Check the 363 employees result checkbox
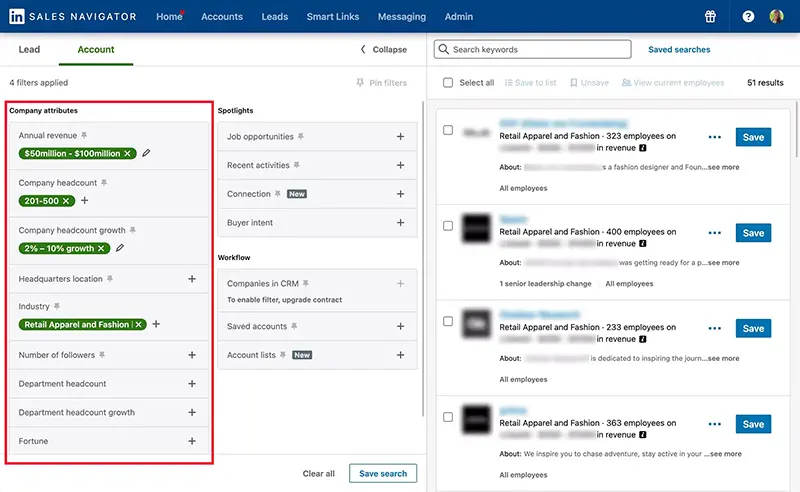Screen dimensions: 800x492 coord(448,417)
